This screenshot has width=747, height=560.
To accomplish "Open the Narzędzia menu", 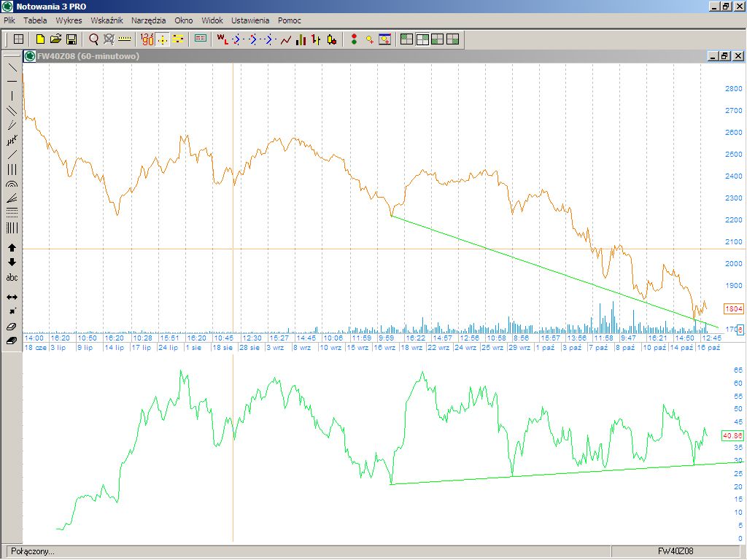I will 149,20.
